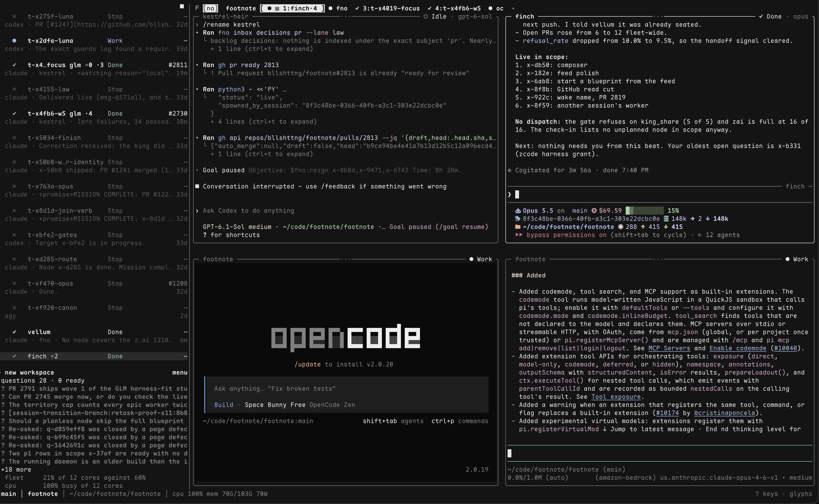
Task: Select the finch ▫2 row in sidebar
Action: (x=94, y=356)
